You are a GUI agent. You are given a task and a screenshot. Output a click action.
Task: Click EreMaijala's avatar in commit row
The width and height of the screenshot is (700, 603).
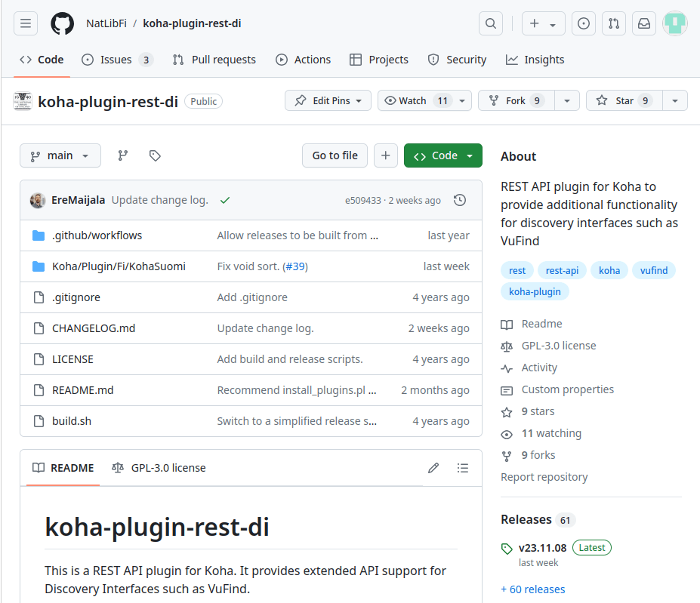38,201
